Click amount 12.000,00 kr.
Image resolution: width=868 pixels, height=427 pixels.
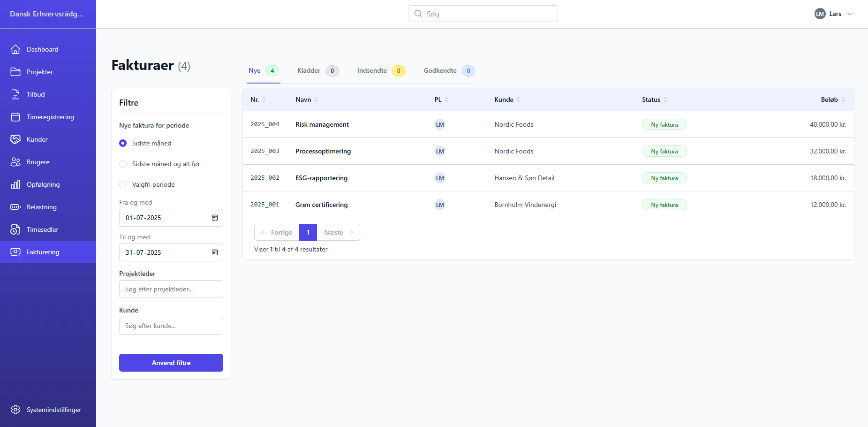828,205
